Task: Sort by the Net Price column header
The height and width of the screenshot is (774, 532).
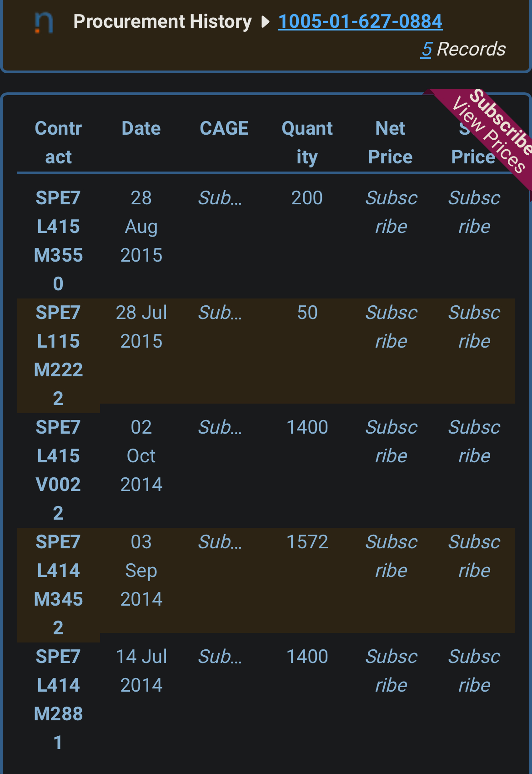Action: point(390,143)
